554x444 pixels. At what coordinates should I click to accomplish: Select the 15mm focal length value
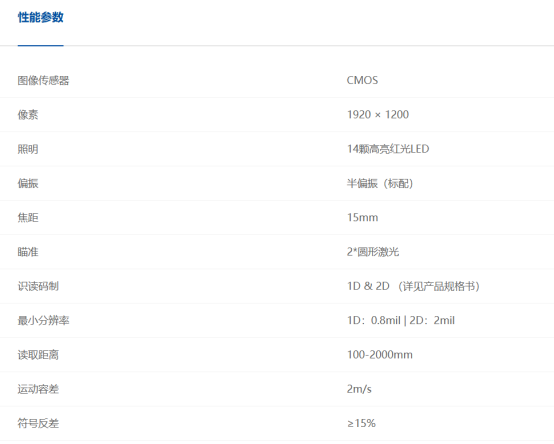[362, 217]
